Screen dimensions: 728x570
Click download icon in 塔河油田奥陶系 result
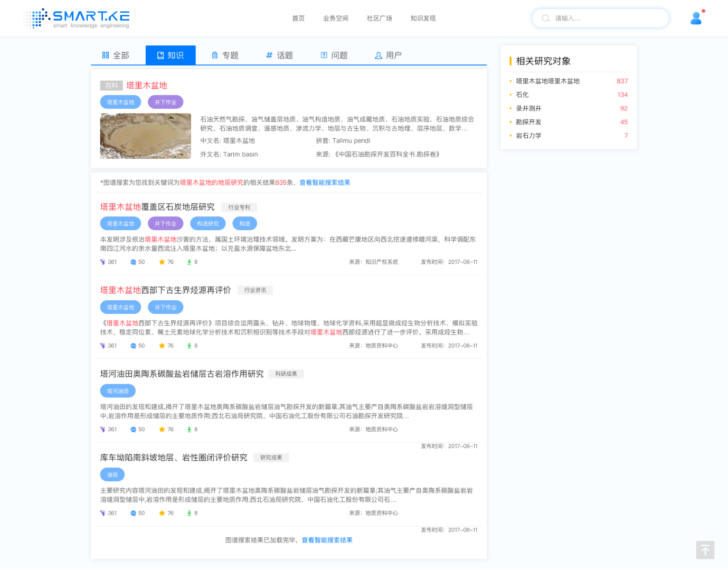[x=189, y=430]
